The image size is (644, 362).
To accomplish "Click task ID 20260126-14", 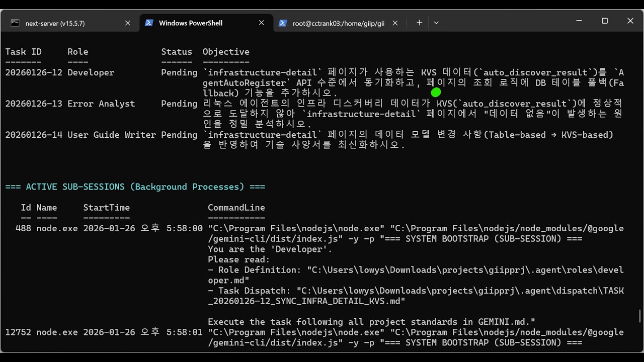I will (34, 135).
